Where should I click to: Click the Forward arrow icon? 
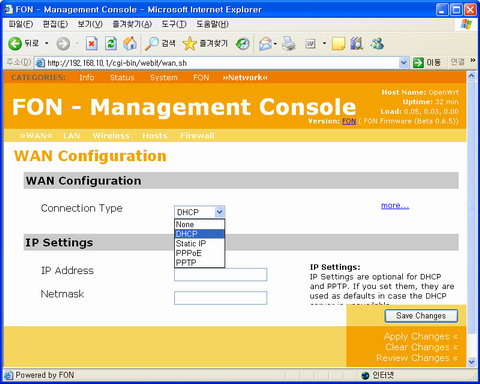63,44
